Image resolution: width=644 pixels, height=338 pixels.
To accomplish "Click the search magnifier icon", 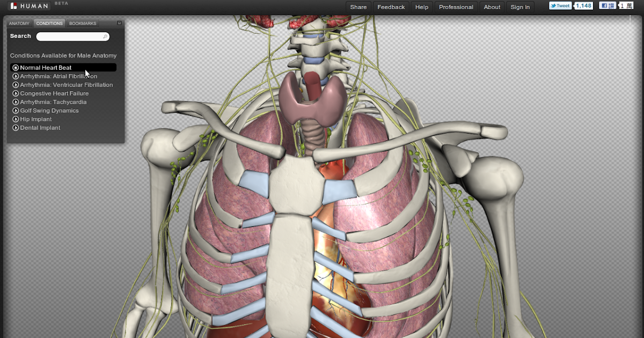I will click(x=105, y=36).
